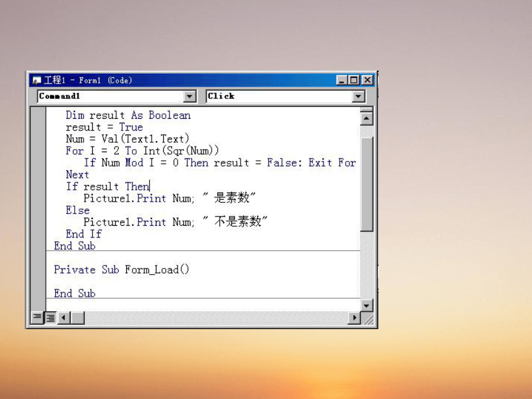This screenshot has height=399, width=532.
Task: Click the 'Else' keyword line
Action: point(77,210)
